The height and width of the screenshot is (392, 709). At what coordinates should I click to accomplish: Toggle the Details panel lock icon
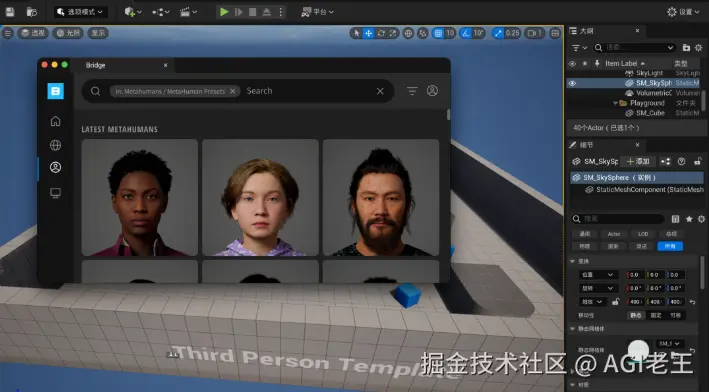coord(698,161)
